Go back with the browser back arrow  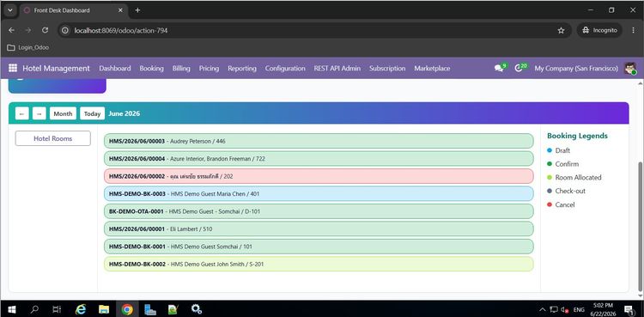11,30
